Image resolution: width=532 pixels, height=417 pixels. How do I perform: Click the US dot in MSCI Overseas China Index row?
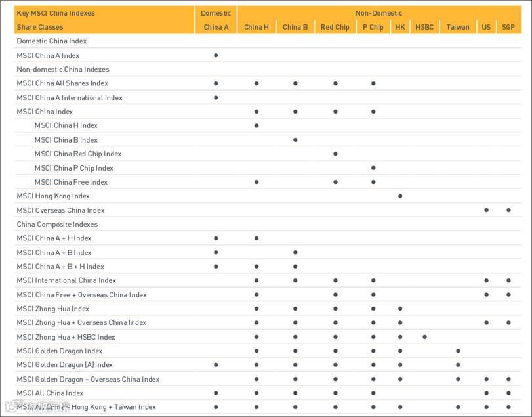click(x=486, y=210)
